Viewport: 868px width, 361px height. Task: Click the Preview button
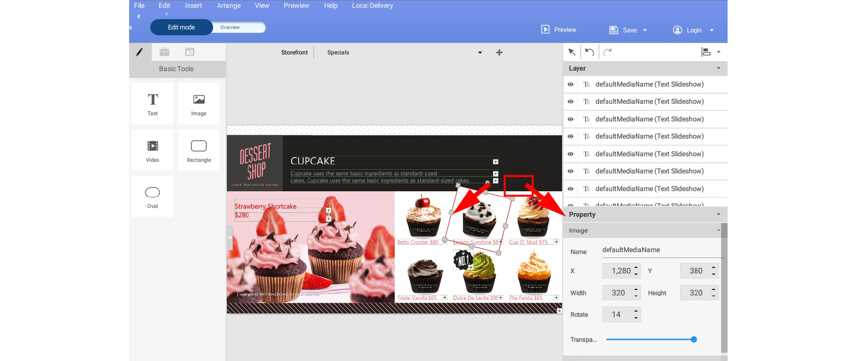point(559,30)
